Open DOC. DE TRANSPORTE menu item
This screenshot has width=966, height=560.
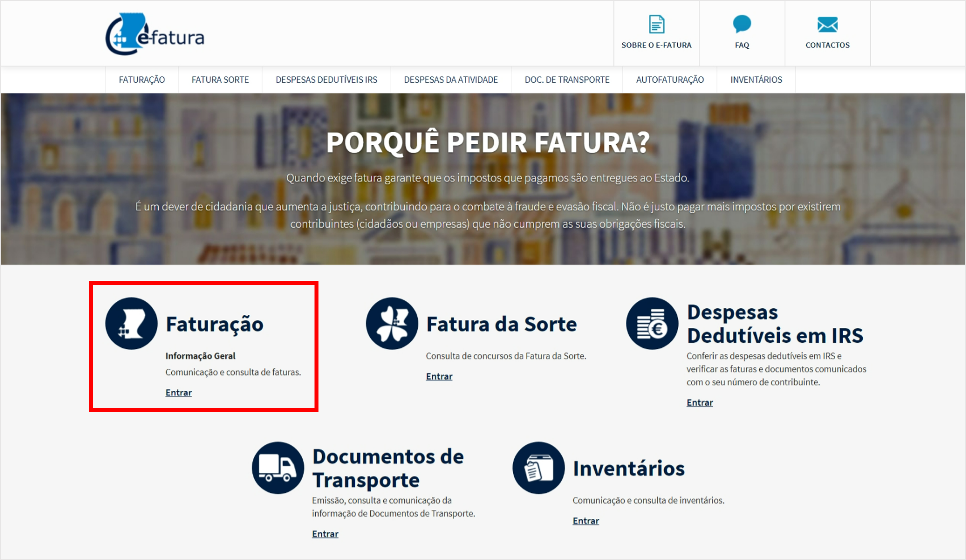tap(567, 80)
